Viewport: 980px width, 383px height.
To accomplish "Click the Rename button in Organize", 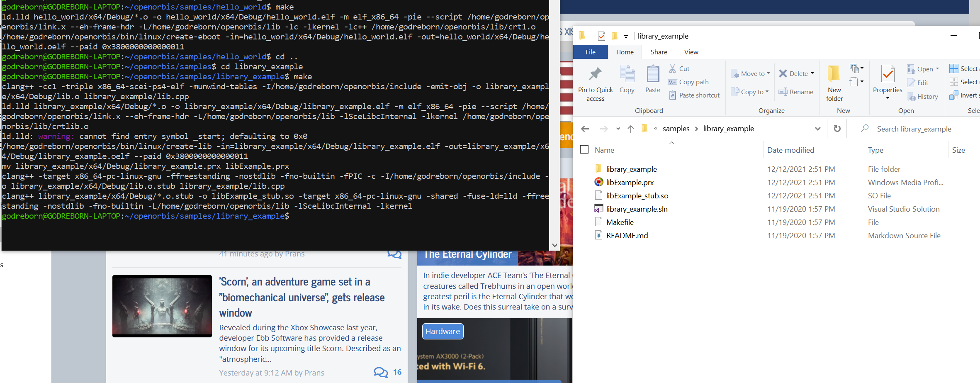I will pyautogui.click(x=796, y=92).
